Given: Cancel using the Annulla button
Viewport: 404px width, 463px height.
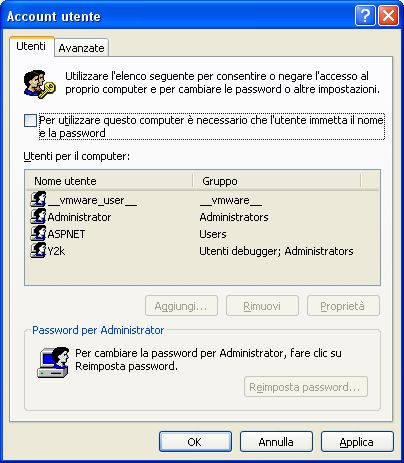Looking at the screenshot, I should click(276, 442).
